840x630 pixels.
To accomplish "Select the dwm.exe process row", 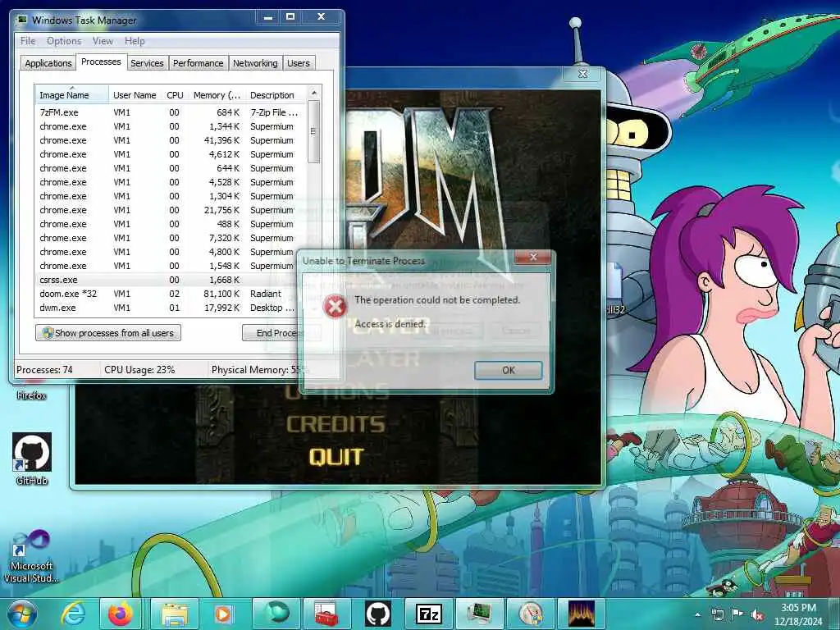I will (x=171, y=308).
